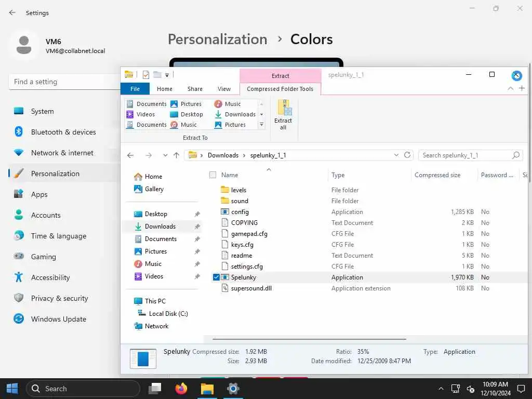Click the horizontal scrollbar in file list
The width and height of the screenshot is (532, 399).
coord(309,339)
